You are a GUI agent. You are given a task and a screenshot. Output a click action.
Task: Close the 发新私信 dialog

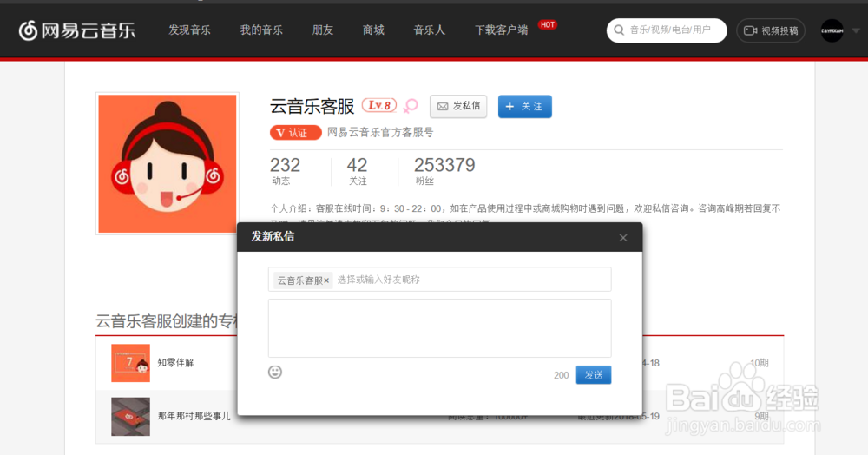[x=623, y=237]
